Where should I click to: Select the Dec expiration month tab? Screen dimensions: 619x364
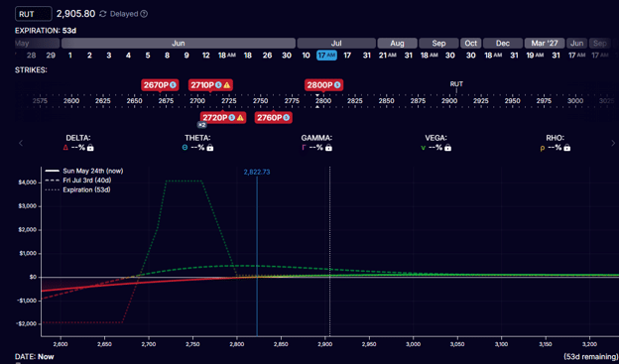point(503,43)
